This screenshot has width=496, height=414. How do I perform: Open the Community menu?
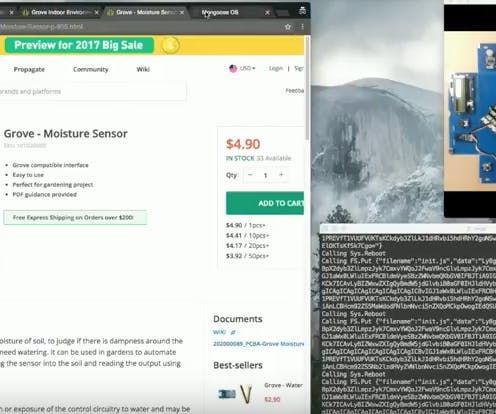click(91, 69)
